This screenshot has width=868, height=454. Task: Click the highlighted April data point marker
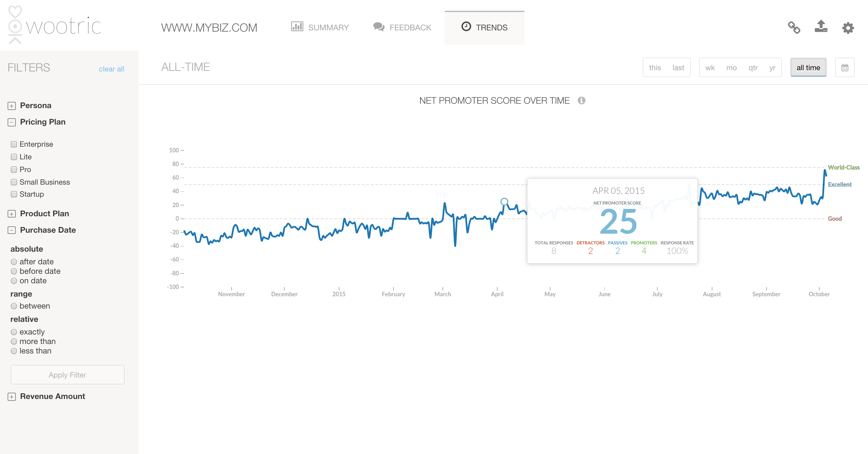click(x=504, y=202)
